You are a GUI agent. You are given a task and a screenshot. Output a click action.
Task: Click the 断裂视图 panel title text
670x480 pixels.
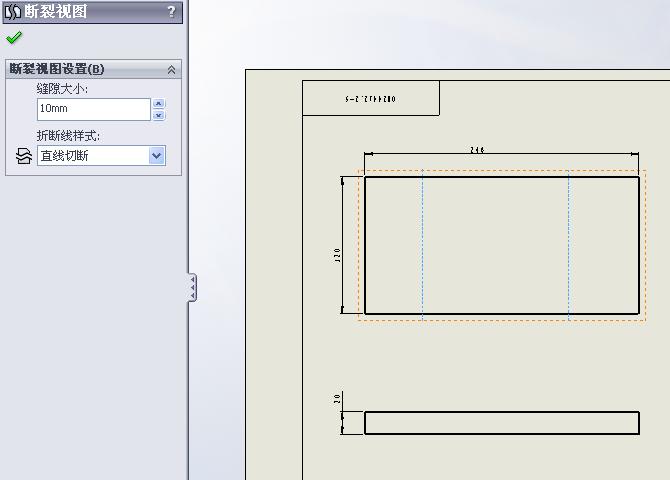point(56,12)
